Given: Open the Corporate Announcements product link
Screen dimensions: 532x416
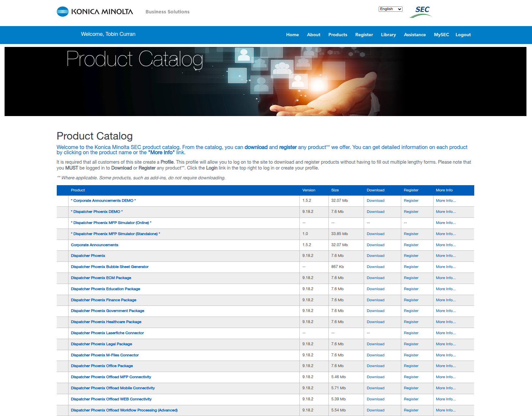Looking at the screenshot, I should (95, 245).
